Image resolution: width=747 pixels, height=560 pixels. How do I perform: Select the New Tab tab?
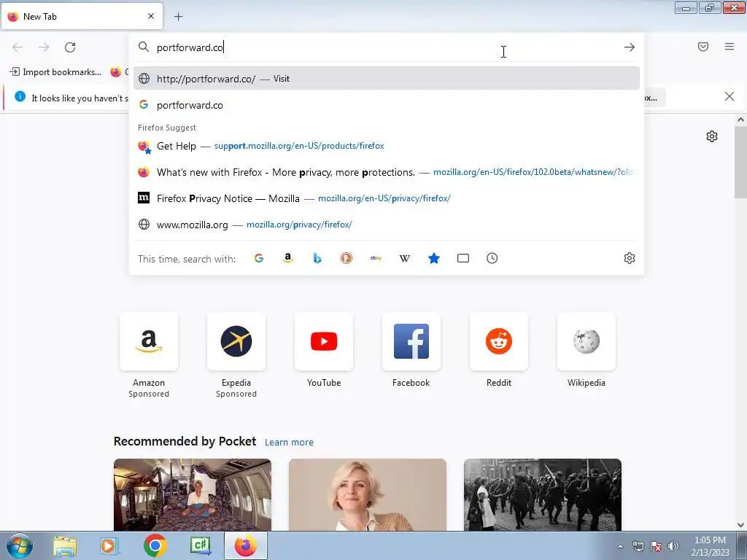(x=82, y=16)
